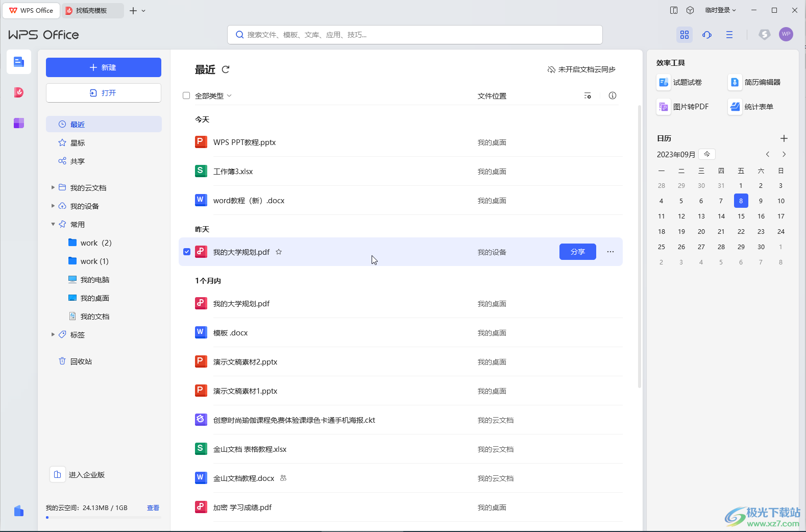The height and width of the screenshot is (532, 806).
Task: Uncheck the 我的大学规划.pdf checkbox
Action: pos(187,252)
